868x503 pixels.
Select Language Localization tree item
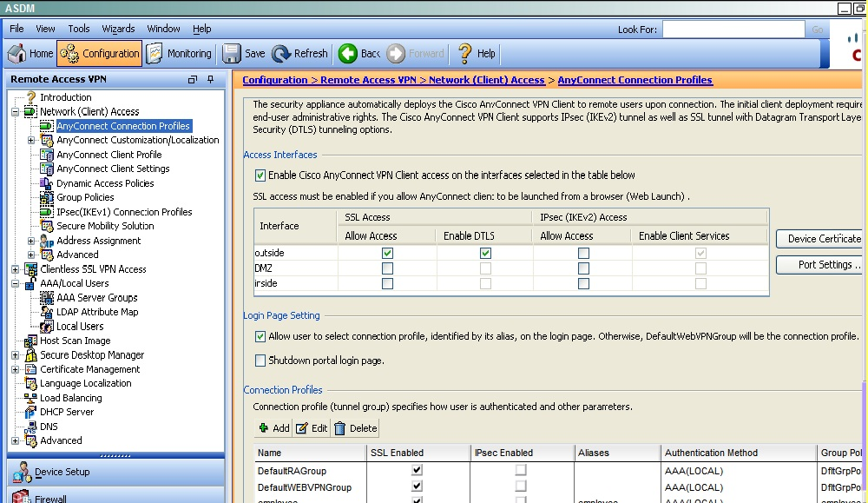(x=85, y=383)
